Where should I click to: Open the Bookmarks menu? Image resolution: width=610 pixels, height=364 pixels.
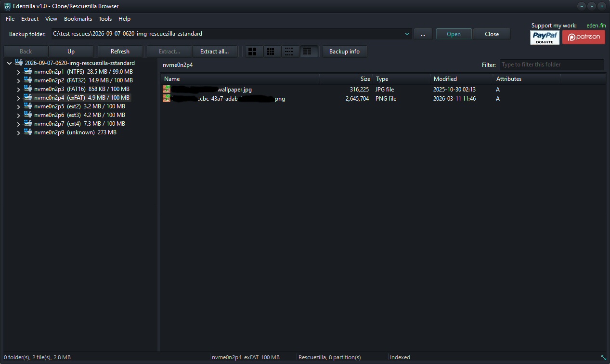pos(78,19)
